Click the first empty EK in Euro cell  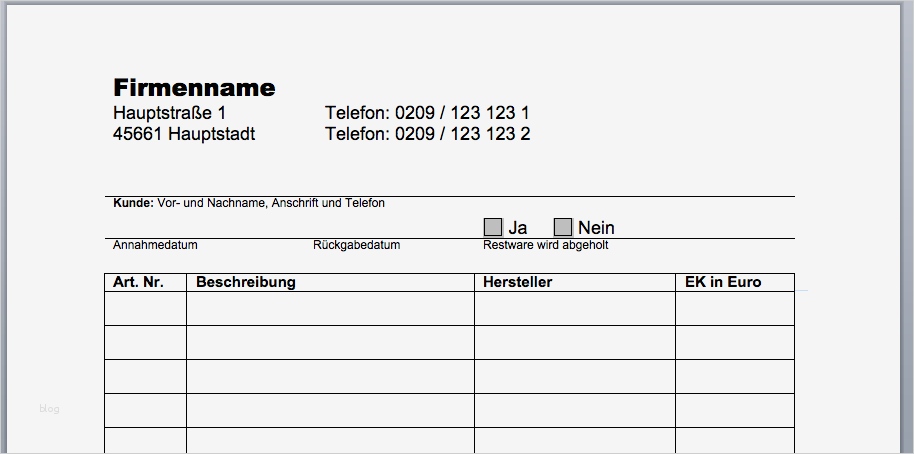point(734,308)
